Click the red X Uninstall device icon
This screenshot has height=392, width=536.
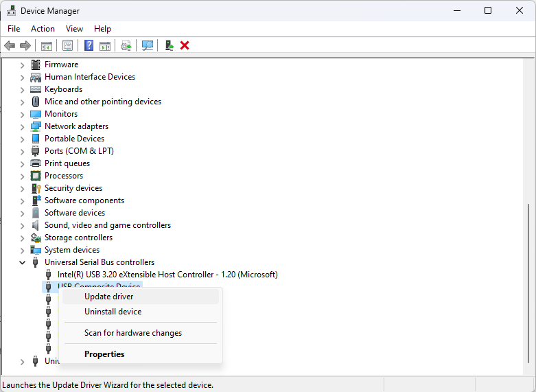(185, 45)
